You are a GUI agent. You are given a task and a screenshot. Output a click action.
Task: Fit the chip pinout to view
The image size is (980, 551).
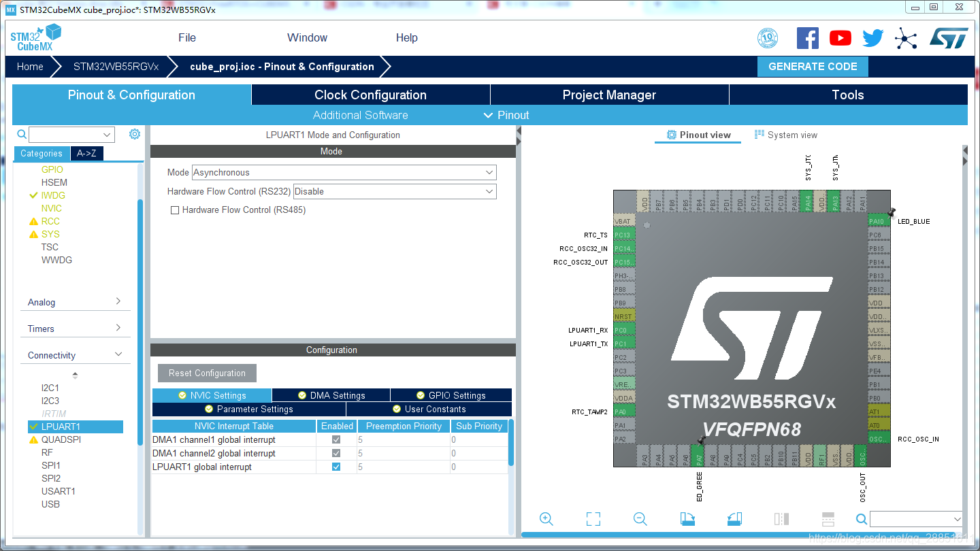pos(593,519)
